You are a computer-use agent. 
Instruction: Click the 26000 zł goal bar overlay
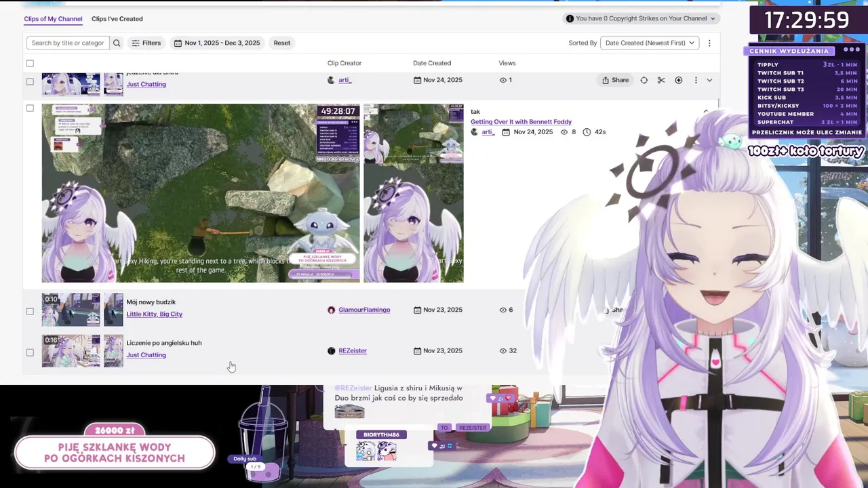(115, 447)
